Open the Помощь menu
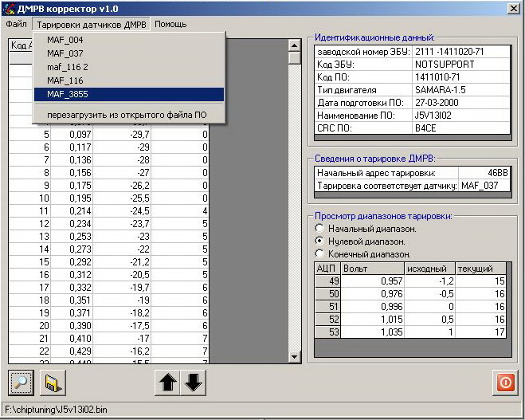The image size is (525, 420). coord(170,24)
